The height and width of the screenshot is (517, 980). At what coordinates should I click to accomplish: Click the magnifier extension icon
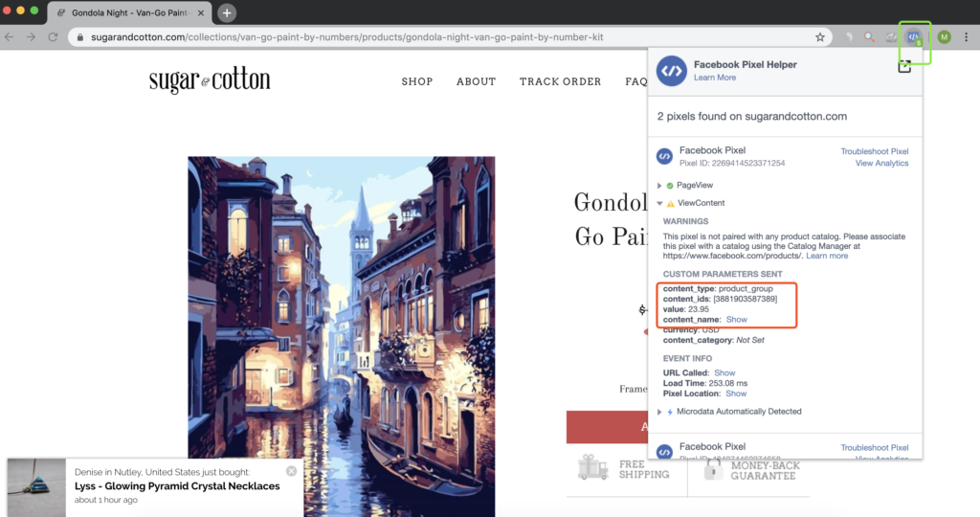coord(869,37)
